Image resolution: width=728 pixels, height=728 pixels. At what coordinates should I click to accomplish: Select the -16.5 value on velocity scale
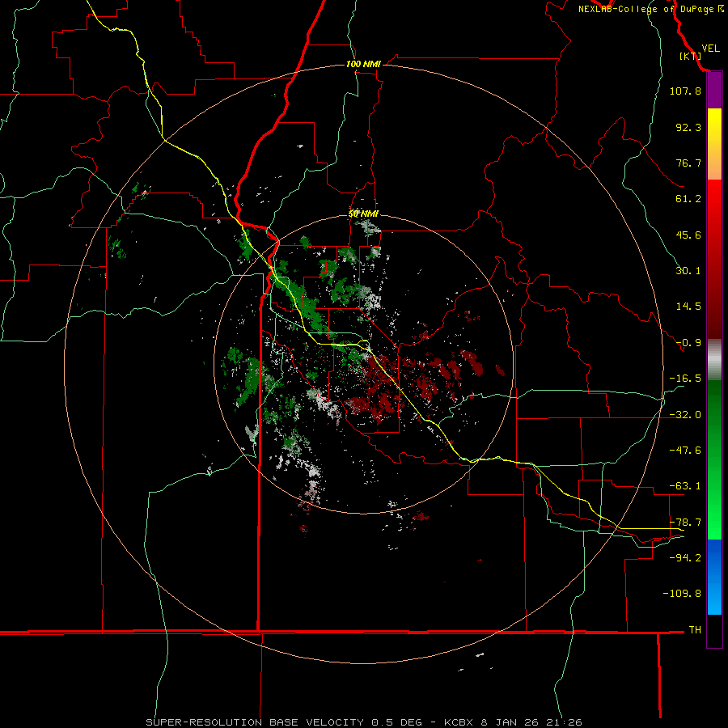(685, 379)
